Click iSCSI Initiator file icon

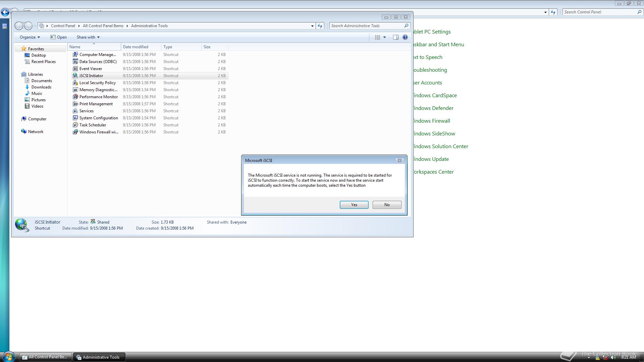pyautogui.click(x=75, y=76)
